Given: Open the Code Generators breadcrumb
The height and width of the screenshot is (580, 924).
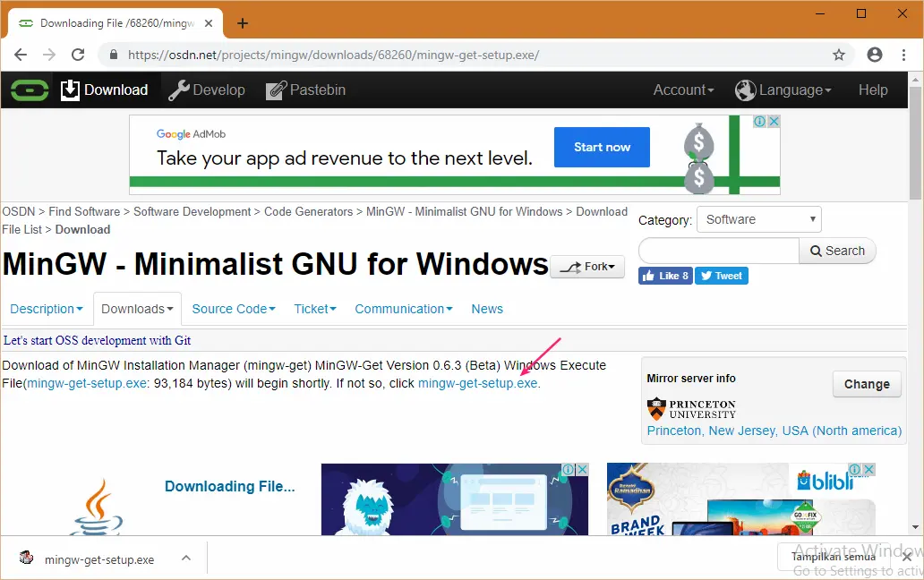Looking at the screenshot, I should pos(308,211).
